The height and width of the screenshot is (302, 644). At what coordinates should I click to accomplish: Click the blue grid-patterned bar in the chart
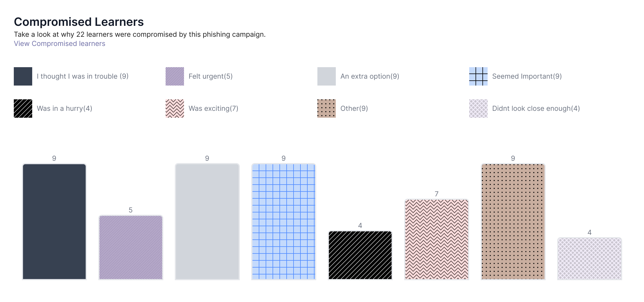[284, 222]
